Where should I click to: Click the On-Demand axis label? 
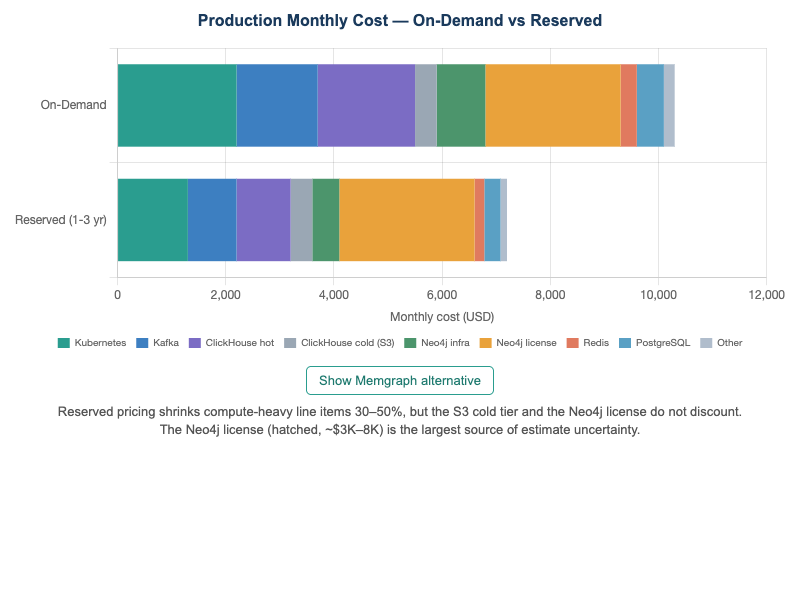[73, 105]
